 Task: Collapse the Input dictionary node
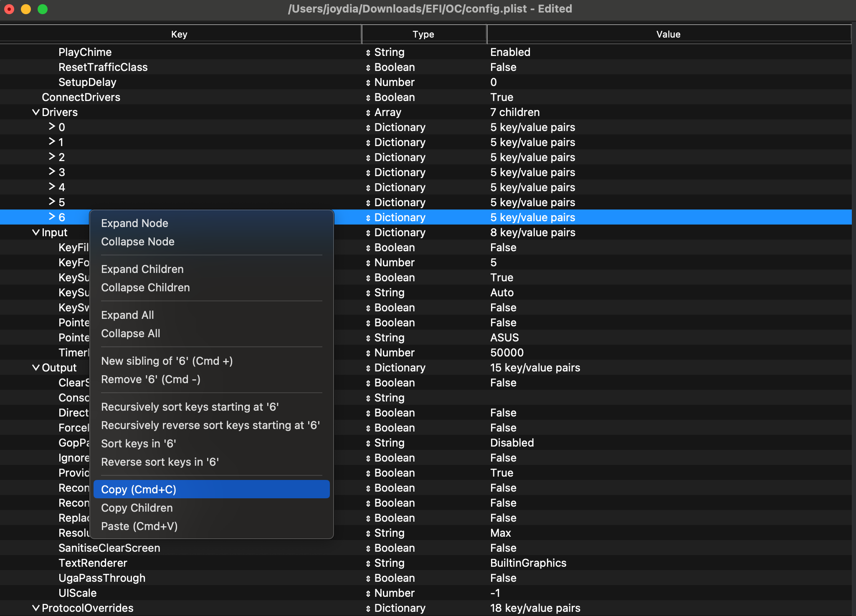point(36,232)
